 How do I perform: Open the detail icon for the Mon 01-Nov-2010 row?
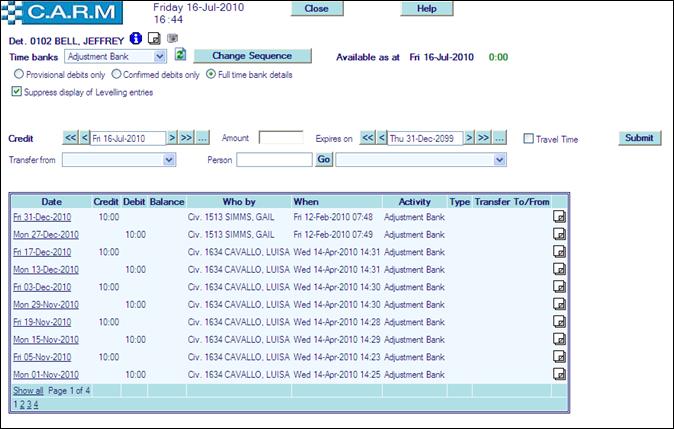pos(560,374)
